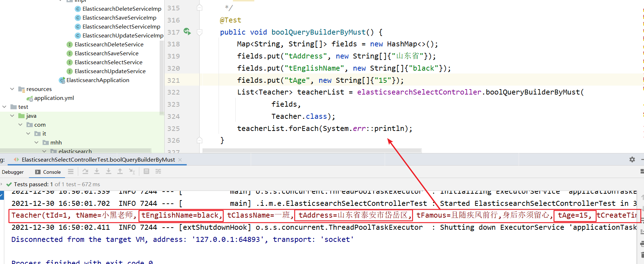Fold comment end marker at line 315

point(200,7)
